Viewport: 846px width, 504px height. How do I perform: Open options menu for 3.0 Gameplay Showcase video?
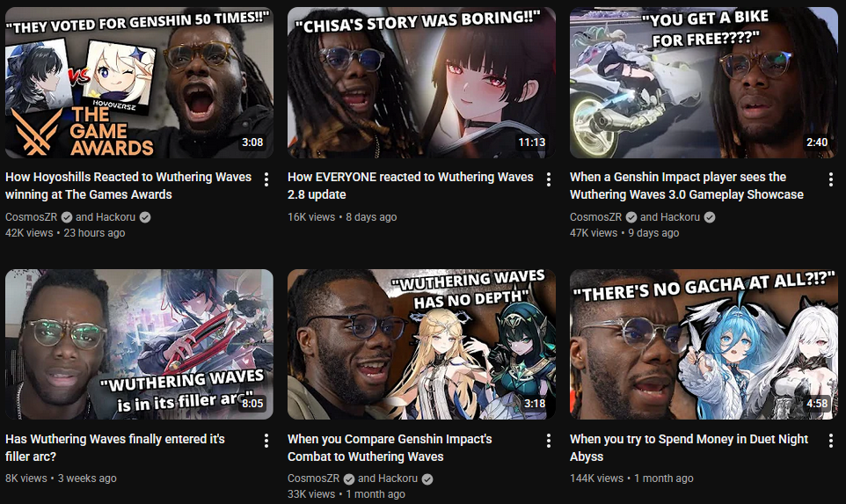(830, 179)
